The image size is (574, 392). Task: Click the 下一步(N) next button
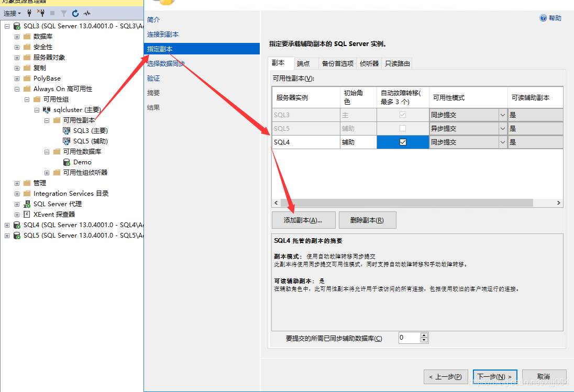(x=495, y=377)
